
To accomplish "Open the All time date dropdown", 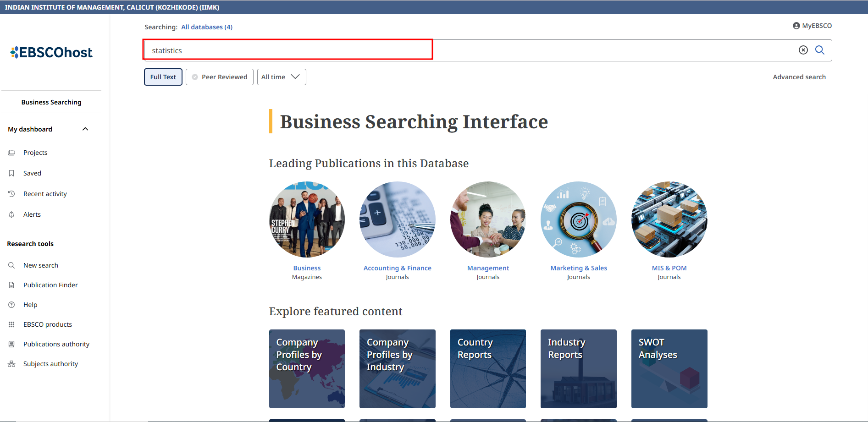I will 281,77.
